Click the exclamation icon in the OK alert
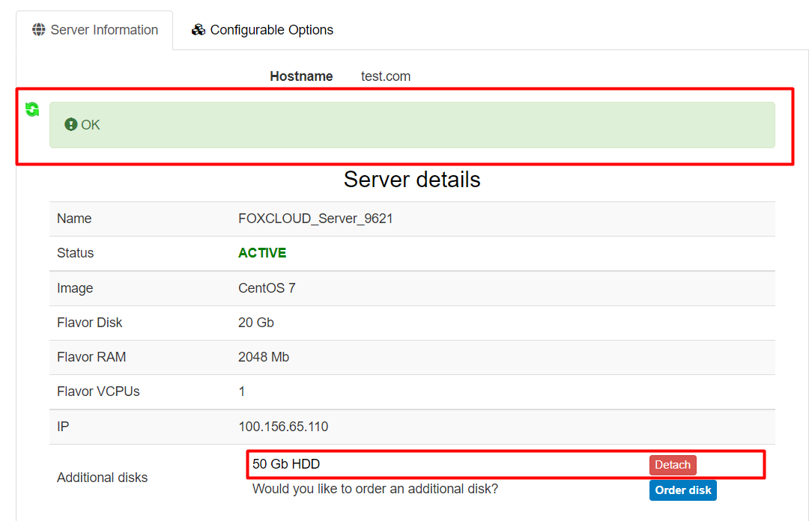 71,125
